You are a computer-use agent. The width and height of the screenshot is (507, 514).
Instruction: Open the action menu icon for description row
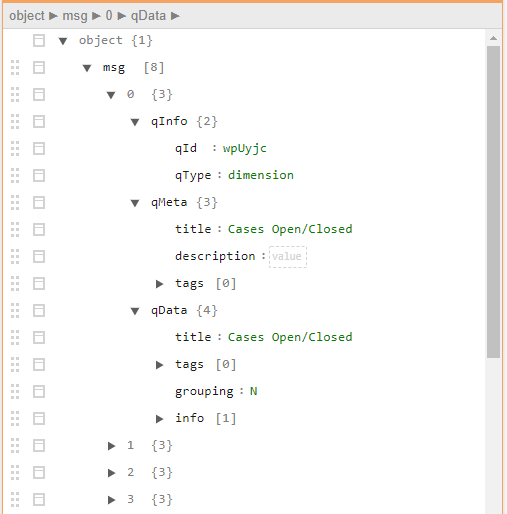click(x=39, y=257)
